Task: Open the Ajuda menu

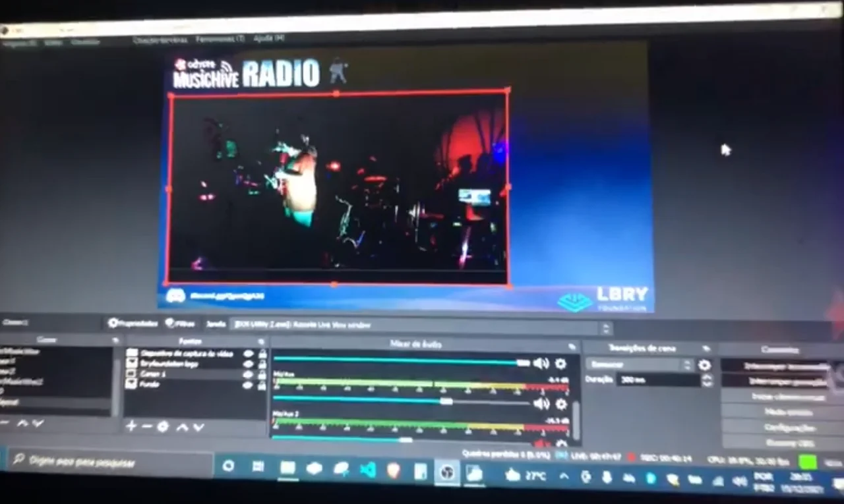Action: 268,38
